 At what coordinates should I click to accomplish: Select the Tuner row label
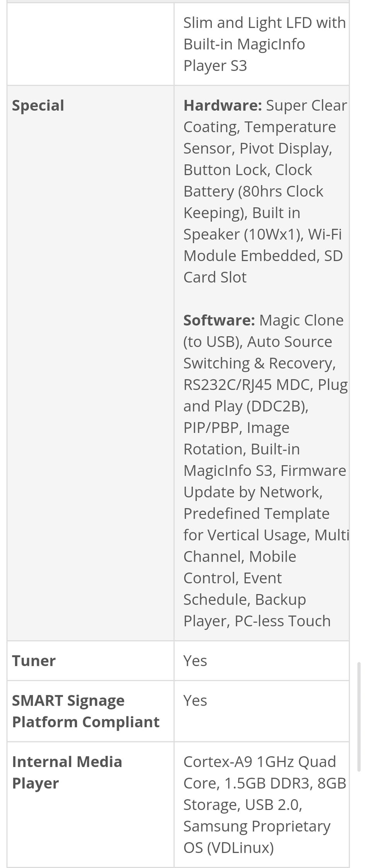click(34, 661)
